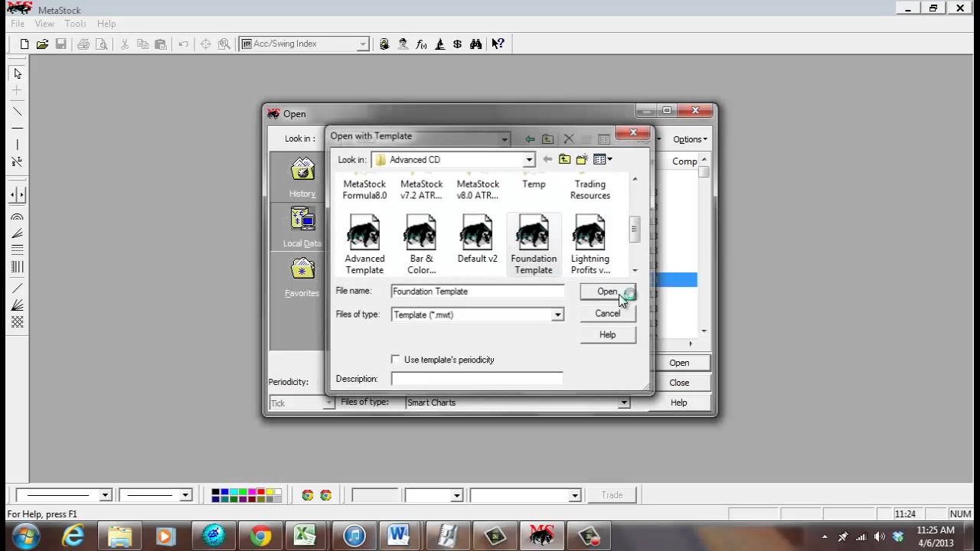The image size is (980, 551).
Task: Open the View Menu dropdown in Open with Template
Action: [603, 159]
